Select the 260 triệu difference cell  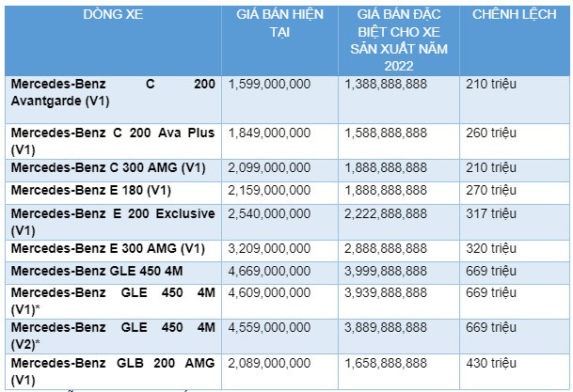[491, 133]
